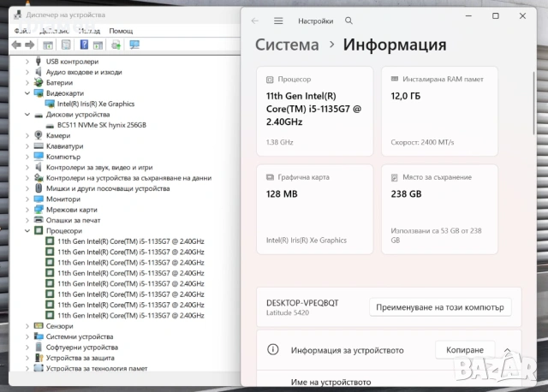Click the Back arrow in Device Manager toolbar
This screenshot has width=548, height=392.
pyautogui.click(x=16, y=45)
